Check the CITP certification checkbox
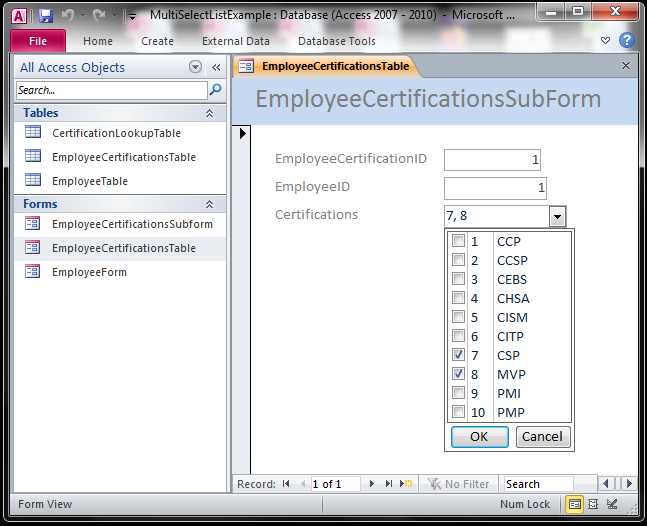The height and width of the screenshot is (526, 647). [x=458, y=335]
